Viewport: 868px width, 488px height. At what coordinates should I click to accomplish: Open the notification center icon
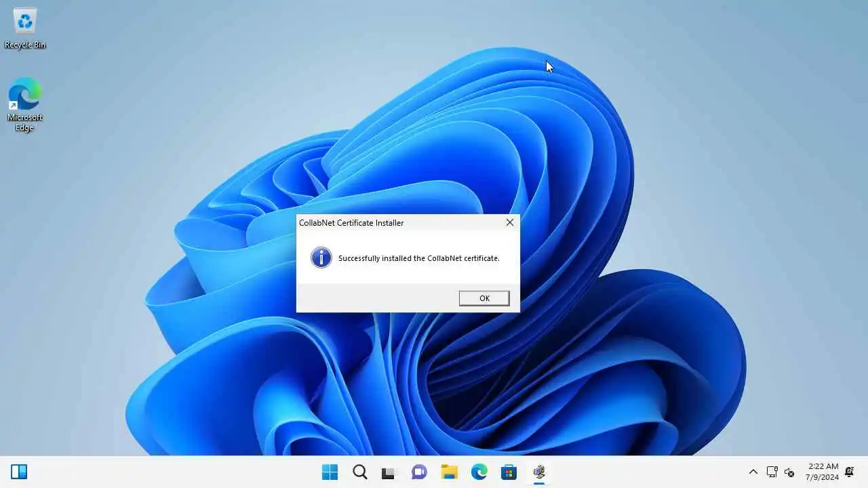click(x=849, y=472)
